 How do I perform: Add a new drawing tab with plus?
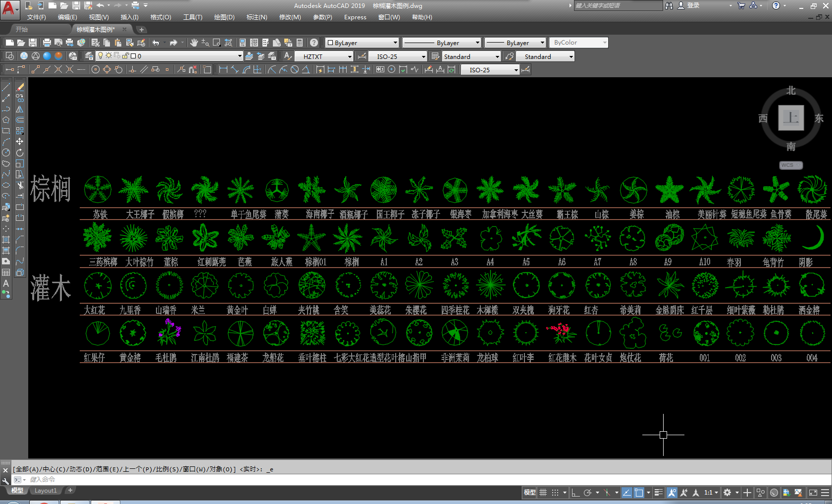tap(141, 30)
